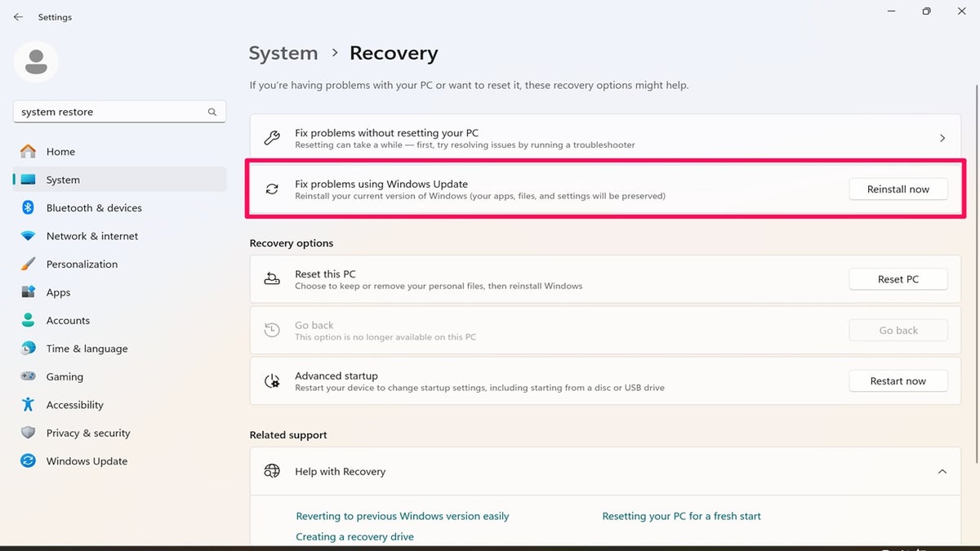Click the user profile avatar
Image resolution: width=980 pixels, height=551 pixels.
pos(36,62)
